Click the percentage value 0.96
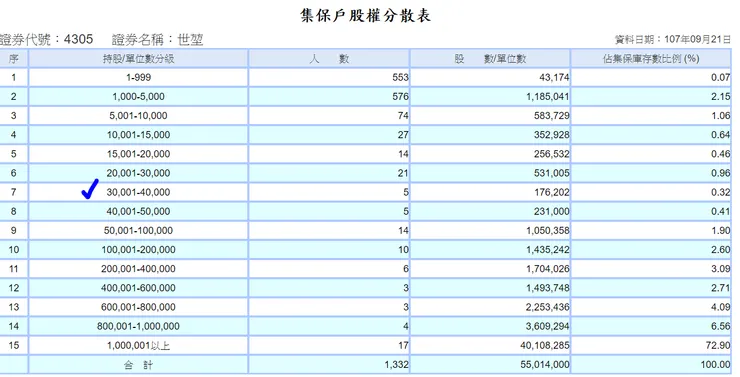 [x=721, y=173]
